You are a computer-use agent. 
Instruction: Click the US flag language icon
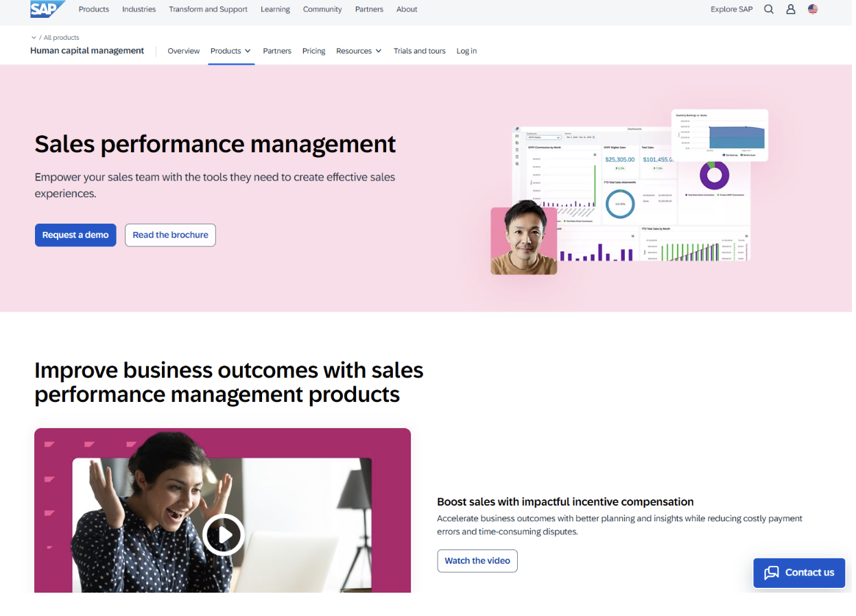[x=813, y=9]
